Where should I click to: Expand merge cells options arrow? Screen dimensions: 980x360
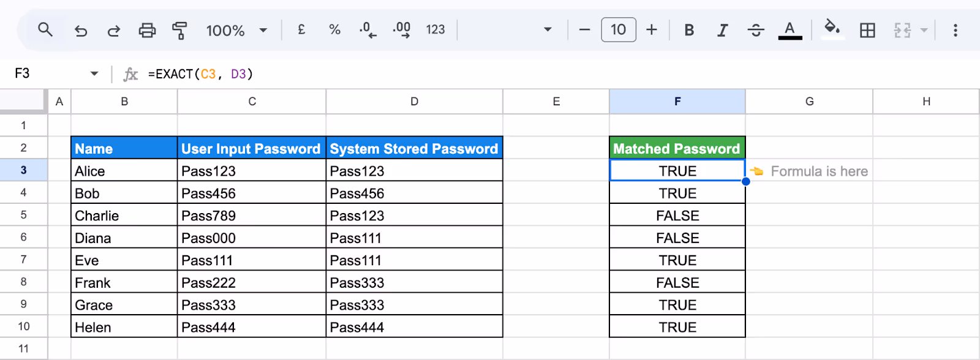924,30
